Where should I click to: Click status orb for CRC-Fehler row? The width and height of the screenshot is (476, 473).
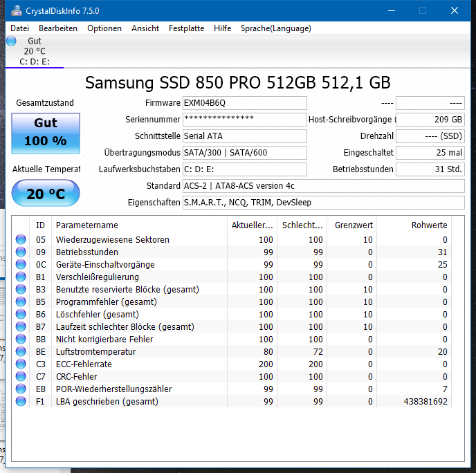[21, 376]
